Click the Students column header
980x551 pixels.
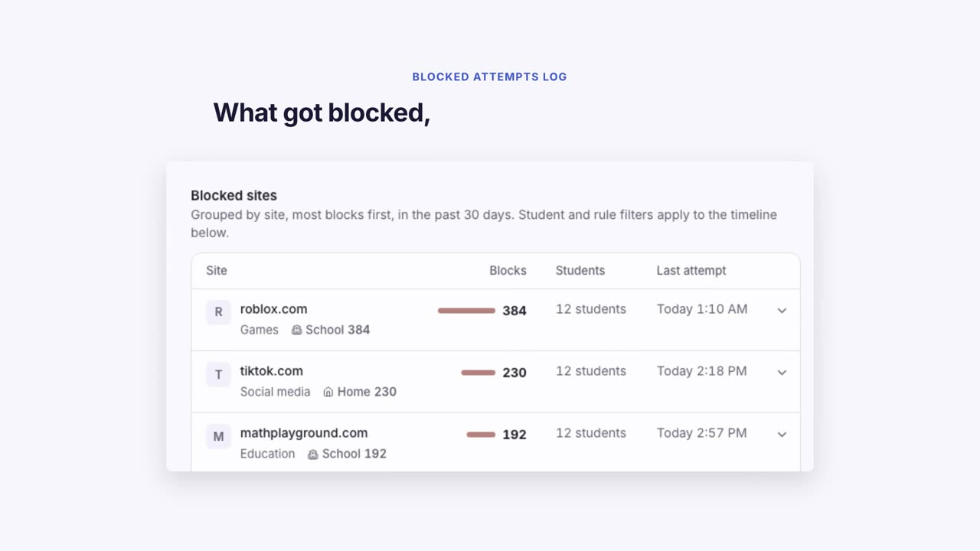580,270
